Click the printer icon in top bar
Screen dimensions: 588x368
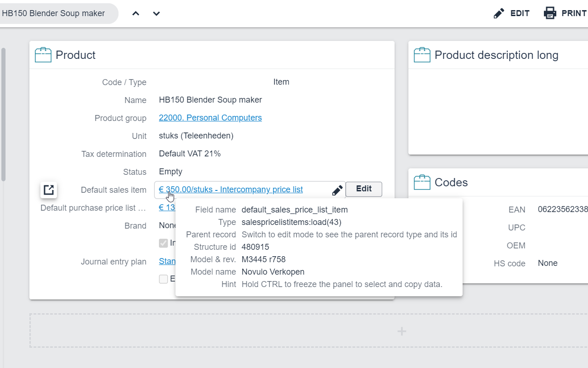(x=550, y=13)
